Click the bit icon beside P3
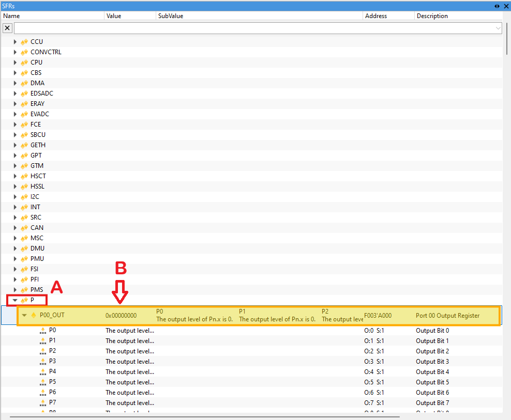The image size is (511, 420). 42,361
